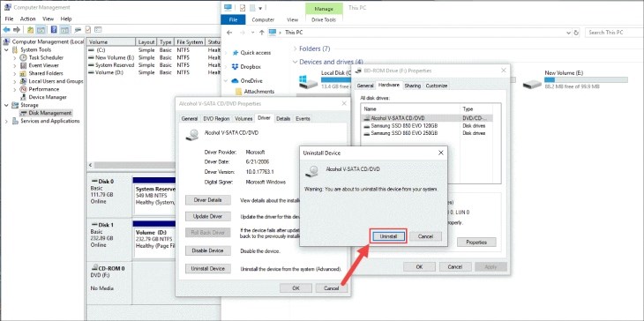Click the OneDrive cloud icon
Viewport: 644px width, 321px height.
pyautogui.click(x=235, y=81)
